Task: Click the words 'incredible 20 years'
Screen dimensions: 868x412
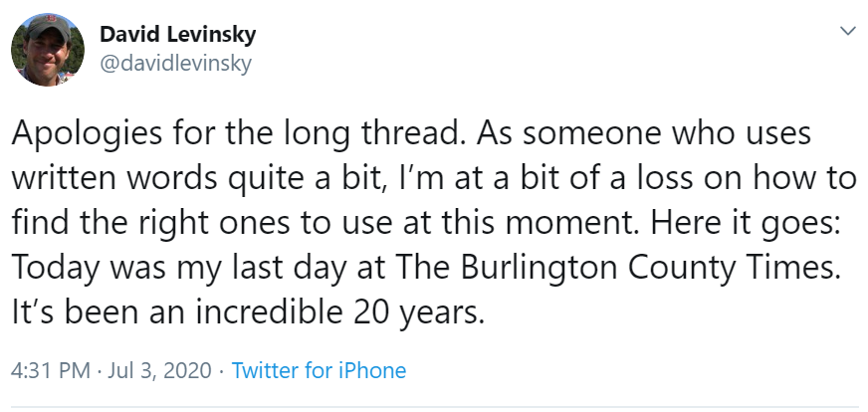Action: [368, 312]
